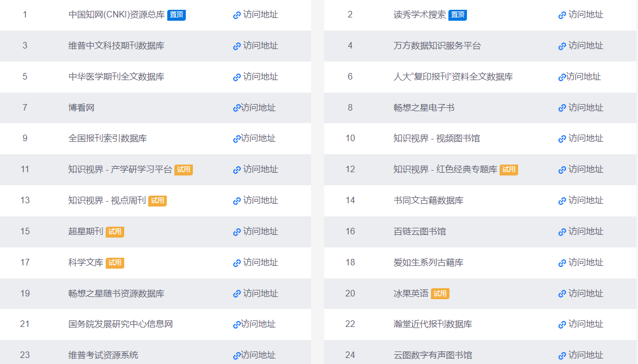Viewport: 638px width, 364px height.
Task: Select the database name 知识视界 - 视频图书馆
Action: (x=436, y=138)
